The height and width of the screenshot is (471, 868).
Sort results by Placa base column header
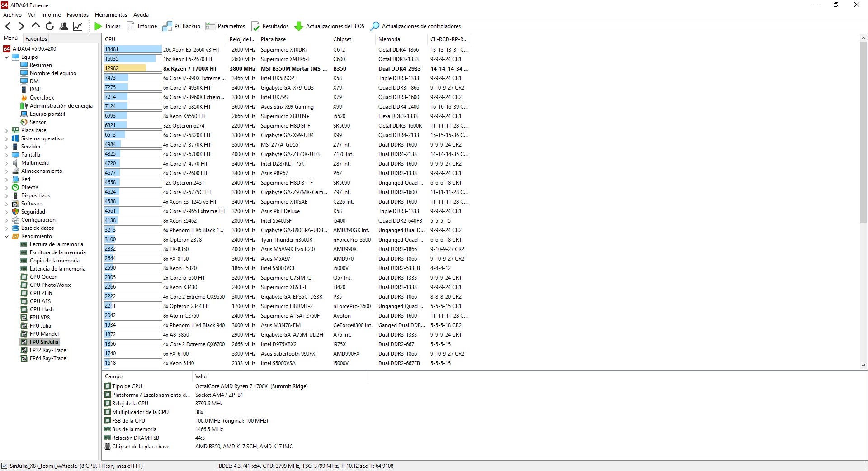(x=294, y=39)
